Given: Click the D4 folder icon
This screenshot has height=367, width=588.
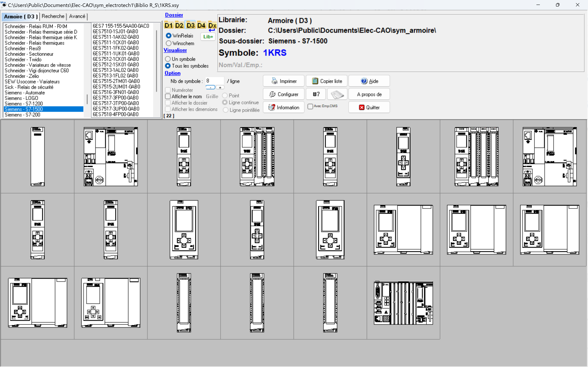Looking at the screenshot, I should pos(201,25).
